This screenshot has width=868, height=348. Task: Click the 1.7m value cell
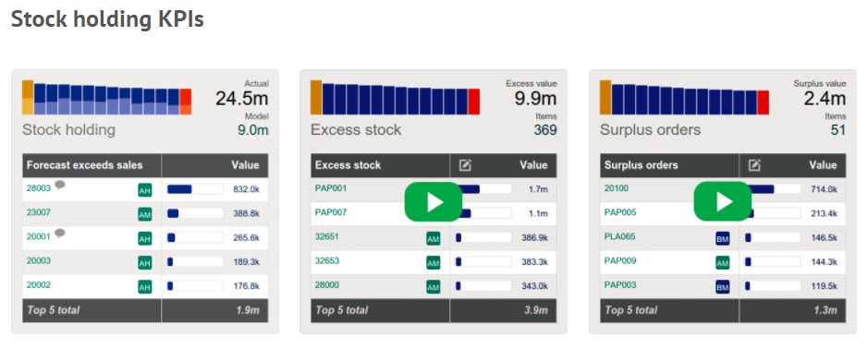[539, 189]
